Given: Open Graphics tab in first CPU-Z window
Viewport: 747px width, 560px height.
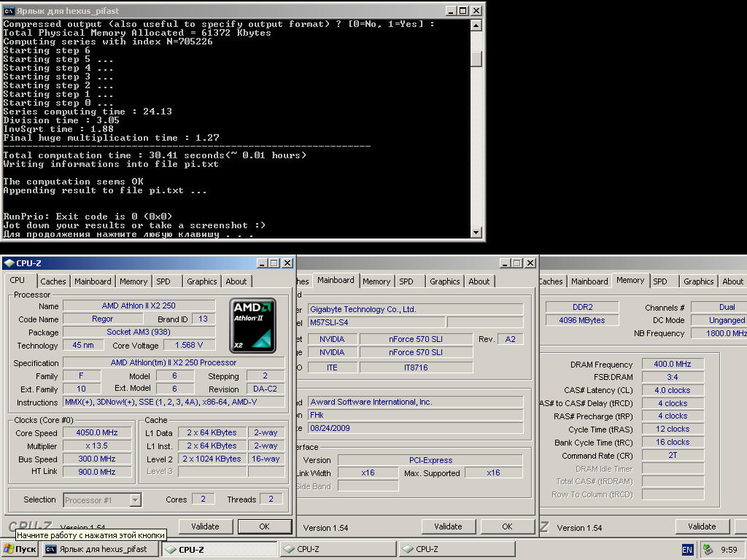Looking at the screenshot, I should [201, 281].
